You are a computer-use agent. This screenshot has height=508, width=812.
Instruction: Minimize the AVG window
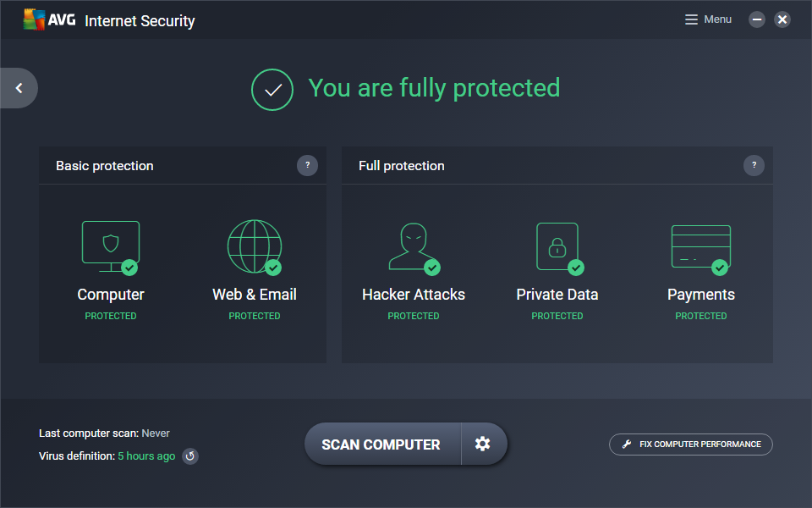pos(757,19)
